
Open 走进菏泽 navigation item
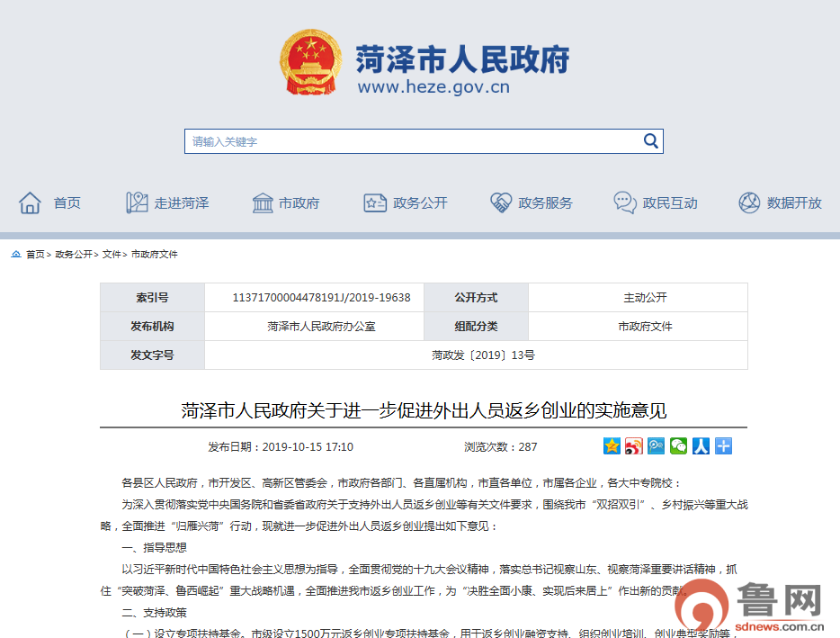[167, 203]
